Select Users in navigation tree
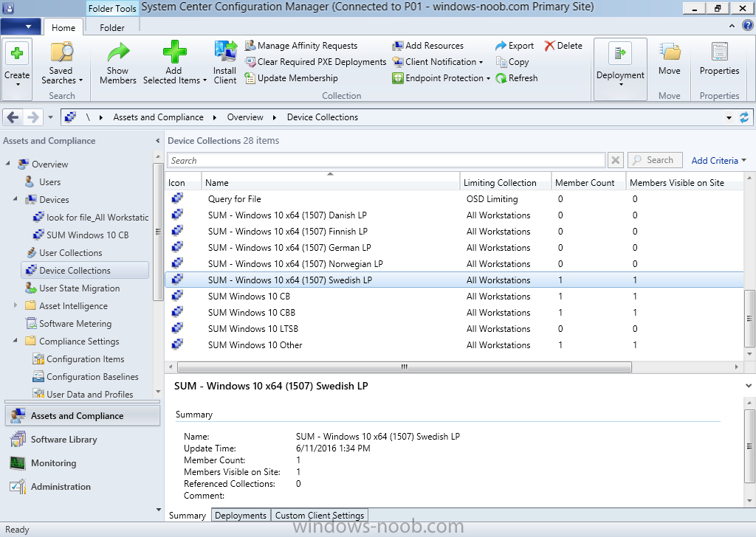The height and width of the screenshot is (537, 756). (x=49, y=182)
